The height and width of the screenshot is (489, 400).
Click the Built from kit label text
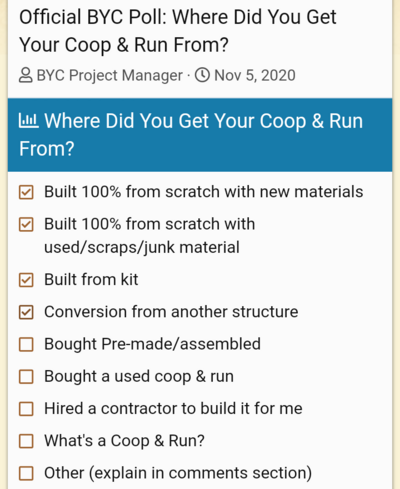(91, 279)
